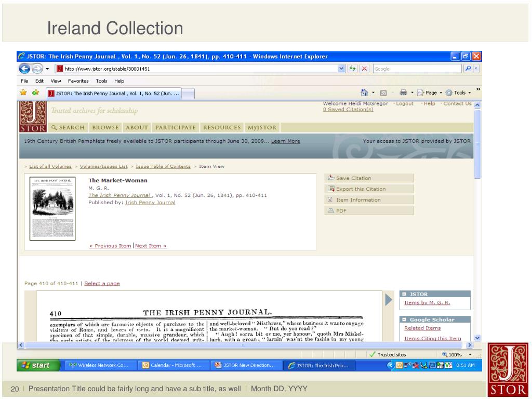Click the green Refresh page icon
Screen dimensions: 532x399
tap(353, 69)
